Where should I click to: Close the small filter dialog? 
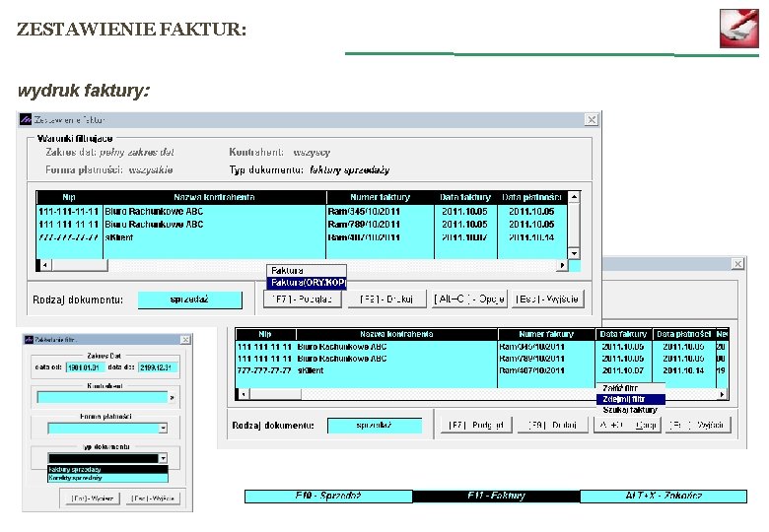pyautogui.click(x=185, y=340)
